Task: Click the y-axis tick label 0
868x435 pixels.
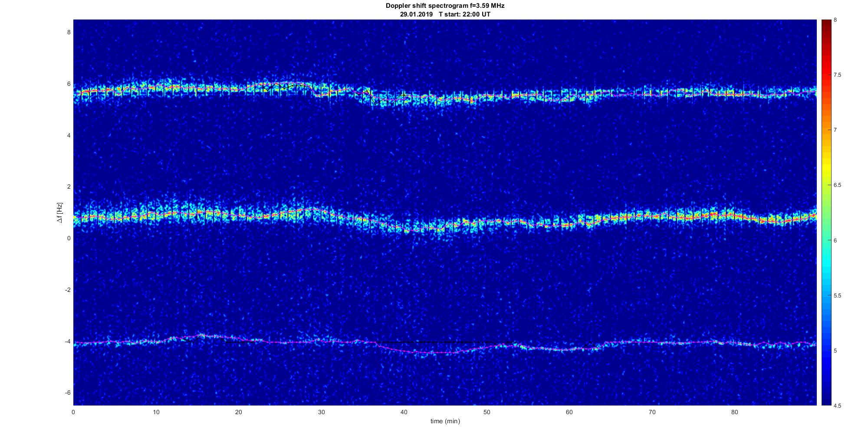Action: (69, 238)
